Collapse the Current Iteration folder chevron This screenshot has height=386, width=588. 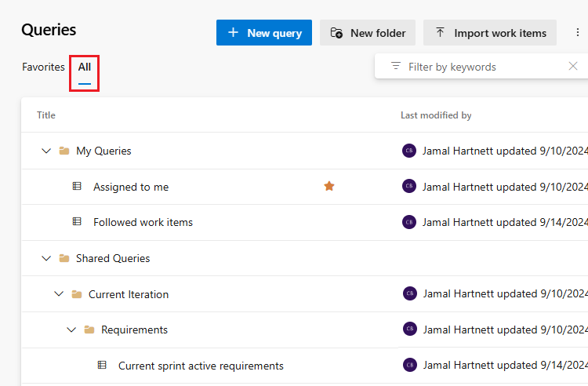[x=59, y=294]
